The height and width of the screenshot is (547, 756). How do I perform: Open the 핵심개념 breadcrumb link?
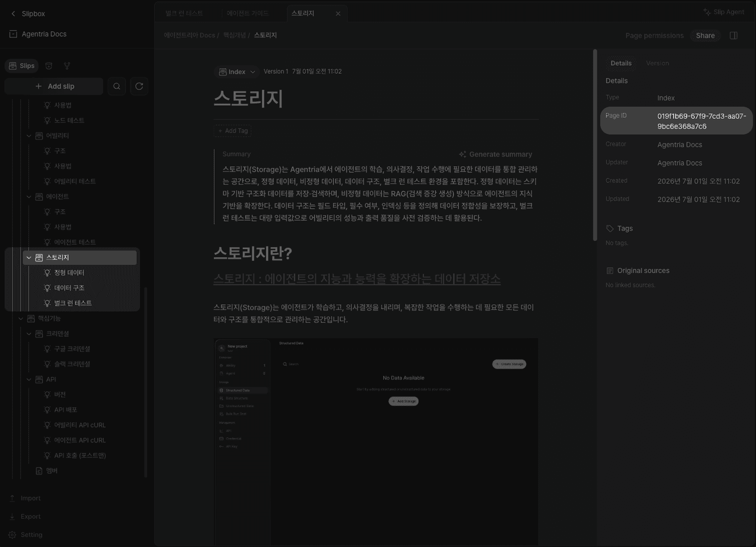pyautogui.click(x=235, y=35)
